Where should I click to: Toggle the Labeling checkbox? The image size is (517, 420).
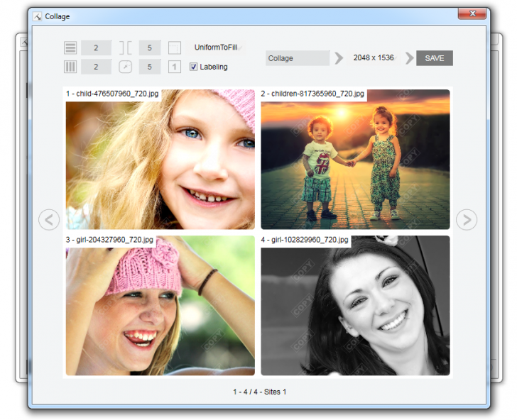coord(194,67)
